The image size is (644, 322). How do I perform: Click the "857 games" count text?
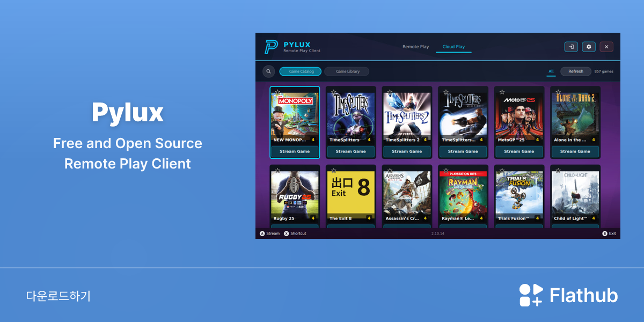(x=604, y=71)
